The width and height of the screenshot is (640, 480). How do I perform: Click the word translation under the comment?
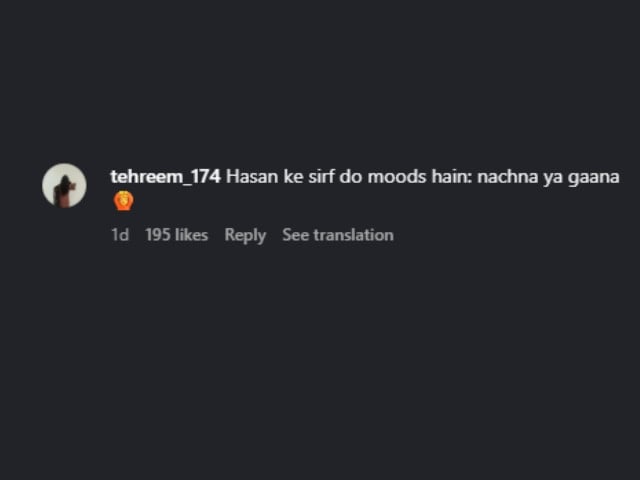[353, 235]
